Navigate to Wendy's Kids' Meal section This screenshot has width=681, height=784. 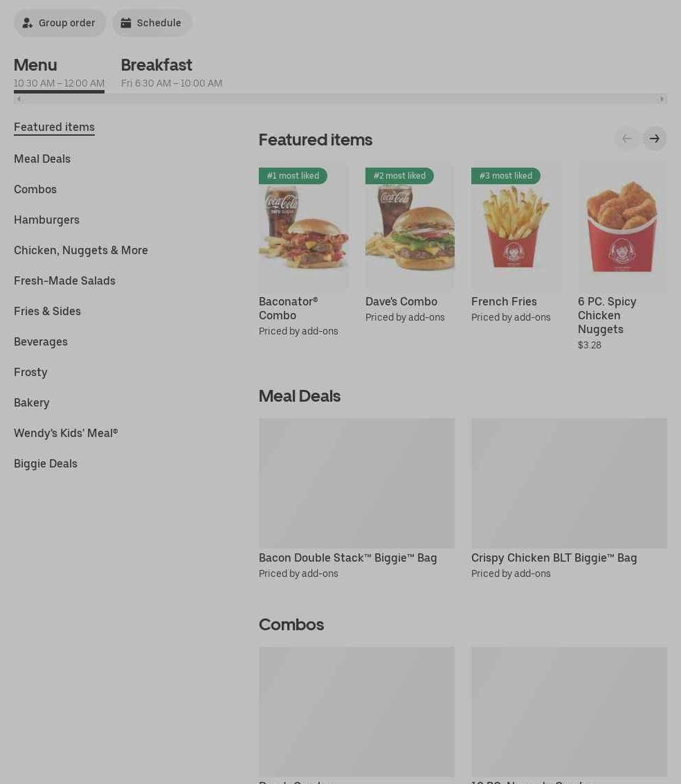[x=66, y=434]
